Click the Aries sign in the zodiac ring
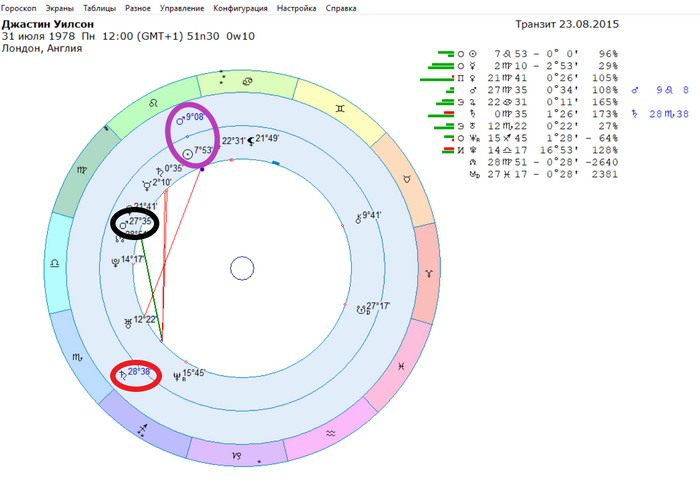Screen dimensions: 700x486 point(429,273)
